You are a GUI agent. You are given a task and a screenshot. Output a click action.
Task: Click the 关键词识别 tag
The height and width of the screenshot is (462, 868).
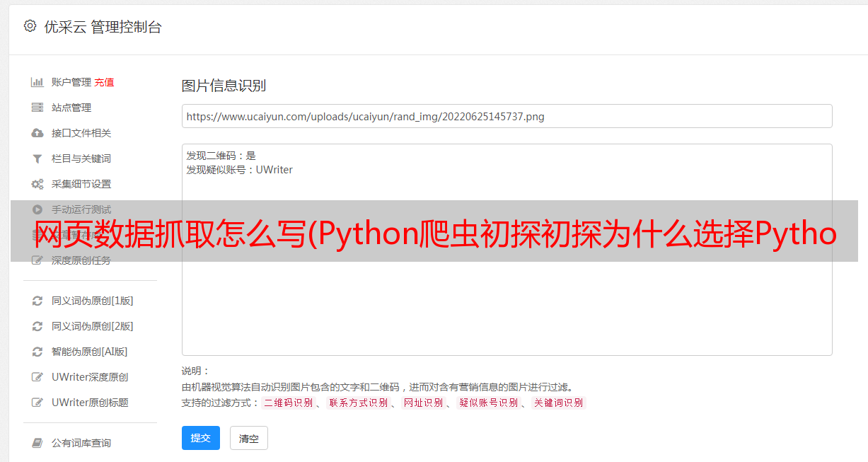(x=559, y=403)
